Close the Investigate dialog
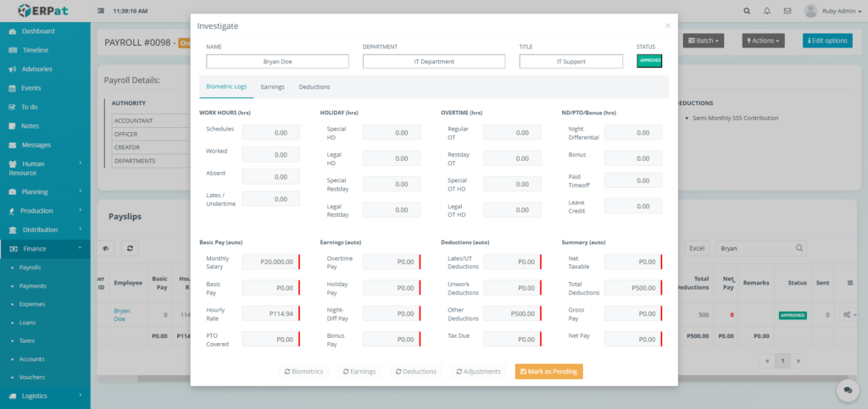Screen dimensions: 868x409 tap(667, 25)
